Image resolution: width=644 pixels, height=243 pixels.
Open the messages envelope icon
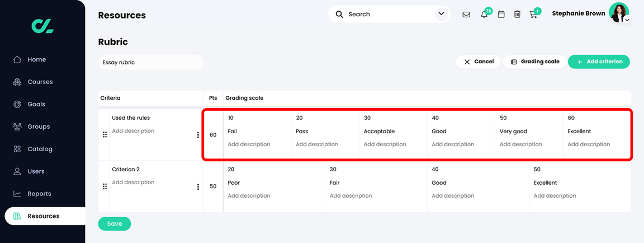pyautogui.click(x=466, y=15)
